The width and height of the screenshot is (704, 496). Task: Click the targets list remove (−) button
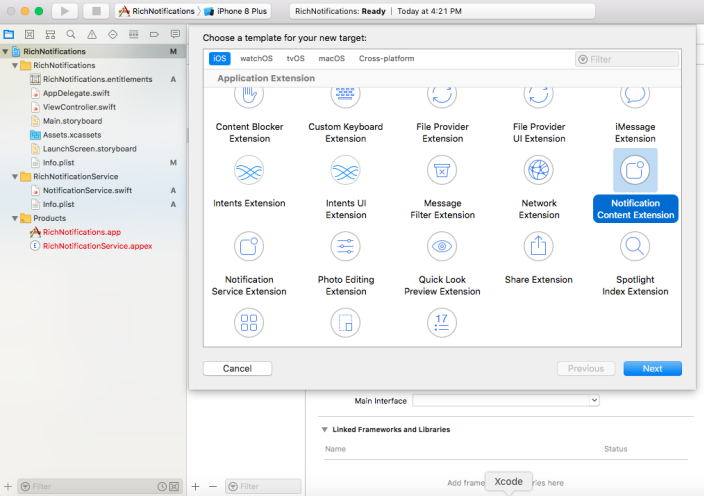coord(213,487)
